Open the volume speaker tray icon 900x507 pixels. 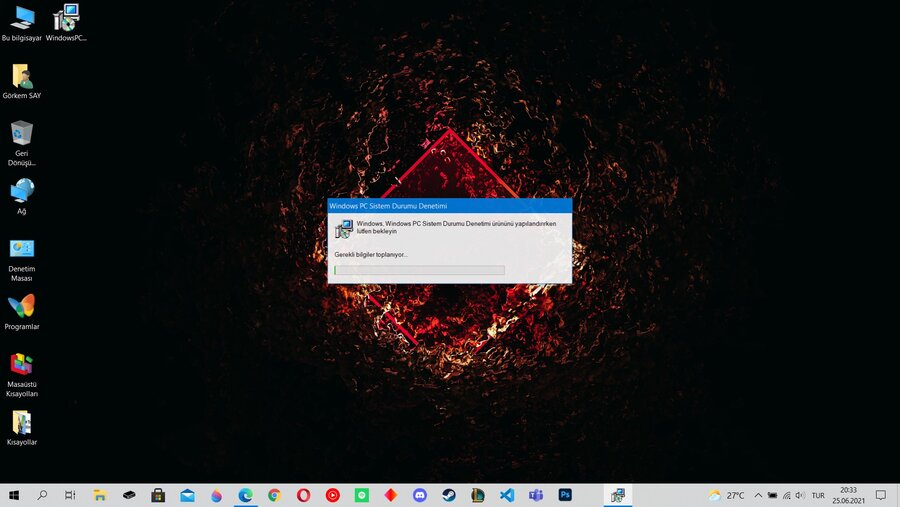pyautogui.click(x=800, y=495)
